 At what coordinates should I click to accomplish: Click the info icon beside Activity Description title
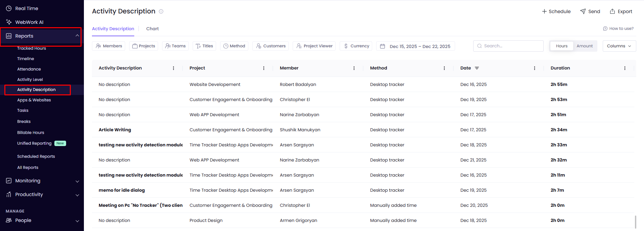coord(161,11)
